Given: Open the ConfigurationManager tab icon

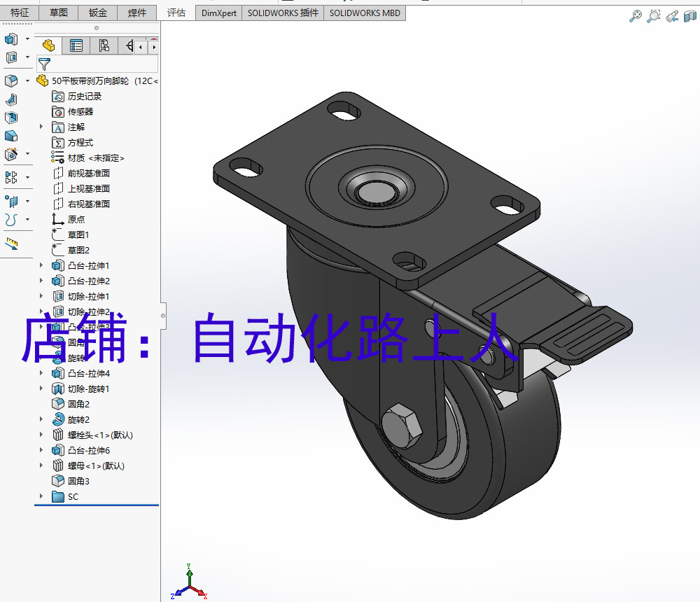Looking at the screenshot, I should [x=104, y=45].
